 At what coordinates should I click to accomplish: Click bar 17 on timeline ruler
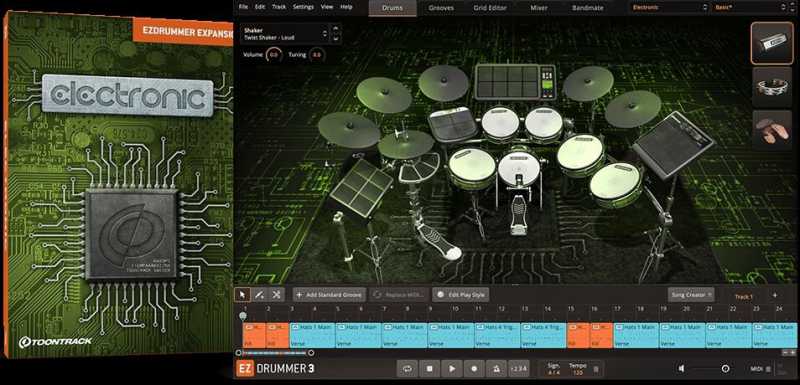617,309
